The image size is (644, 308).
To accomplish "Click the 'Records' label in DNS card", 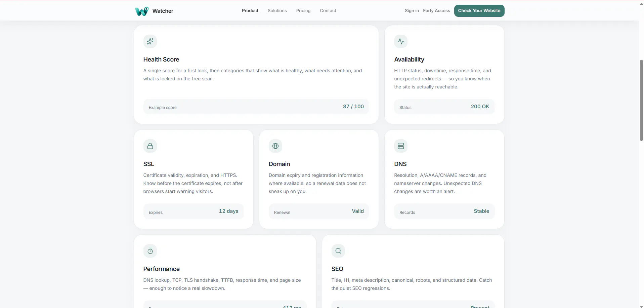I will click(x=407, y=213).
